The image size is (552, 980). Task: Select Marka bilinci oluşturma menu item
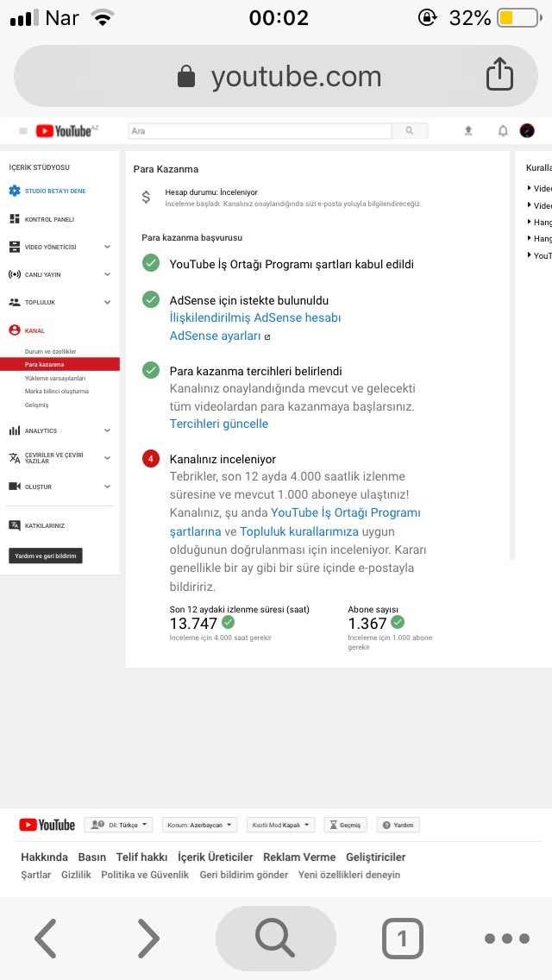click(56, 392)
